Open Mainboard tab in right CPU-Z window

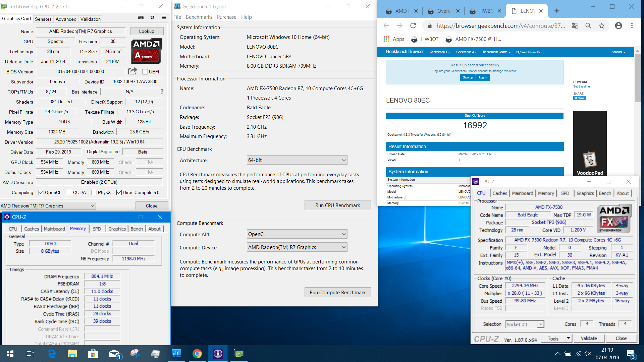click(522, 193)
